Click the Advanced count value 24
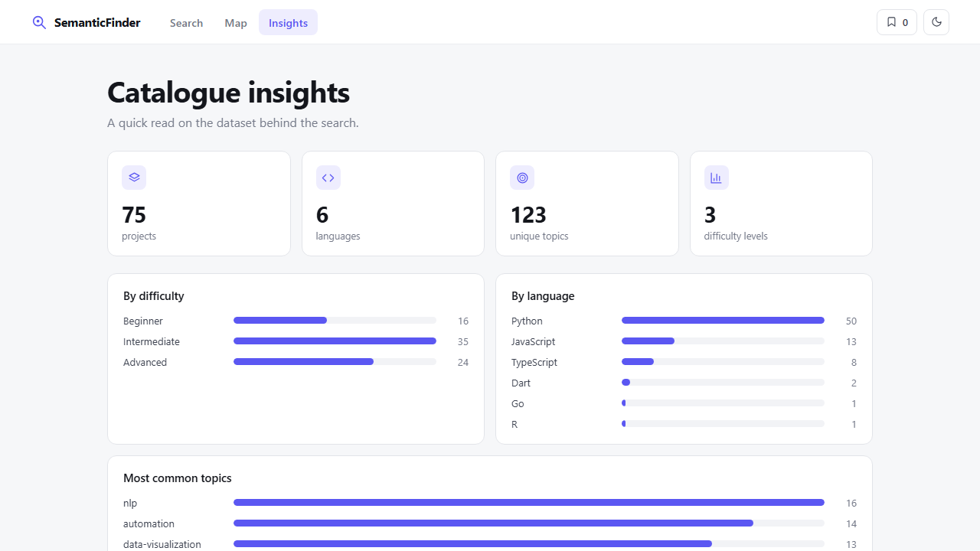Screen dimensions: 980x551 coord(463,363)
